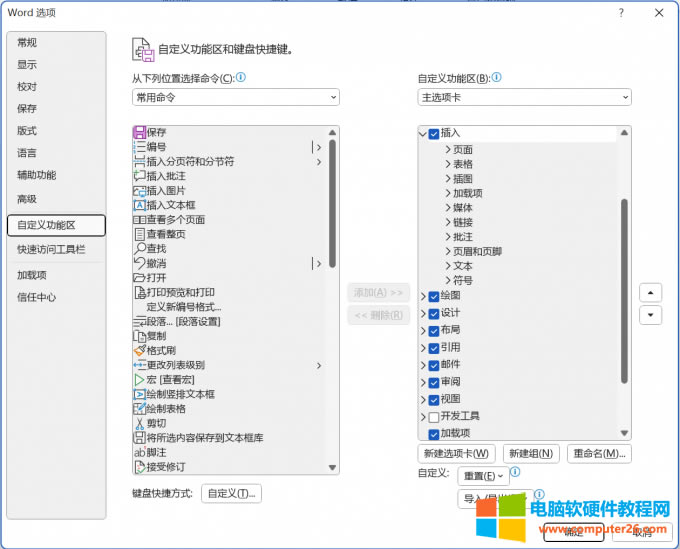Click info icon next to 自定义功能区(B)

[x=497, y=77]
